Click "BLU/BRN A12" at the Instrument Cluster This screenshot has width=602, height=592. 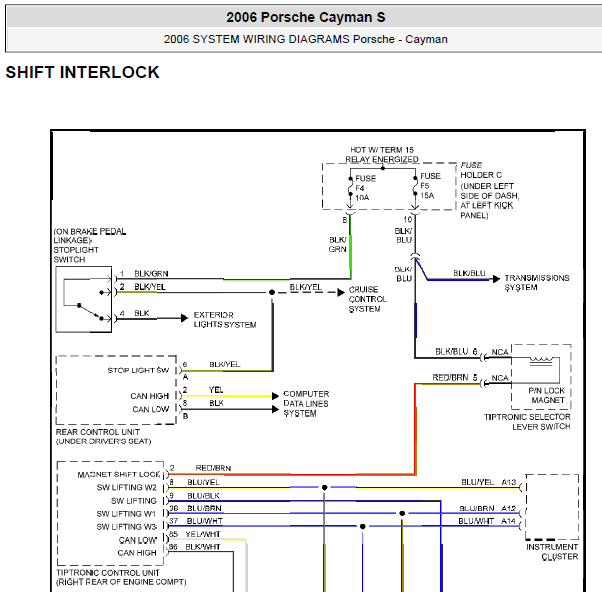click(x=488, y=508)
